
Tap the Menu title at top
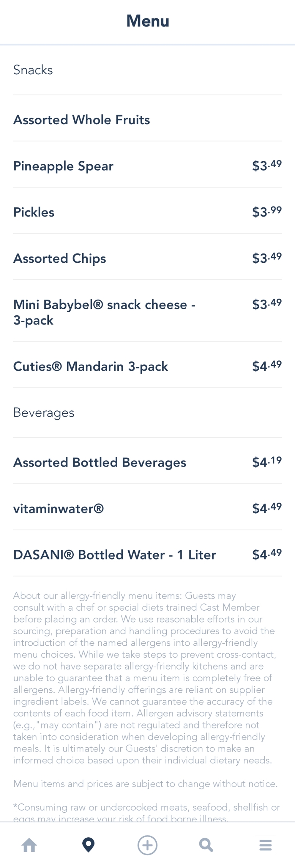[147, 21]
